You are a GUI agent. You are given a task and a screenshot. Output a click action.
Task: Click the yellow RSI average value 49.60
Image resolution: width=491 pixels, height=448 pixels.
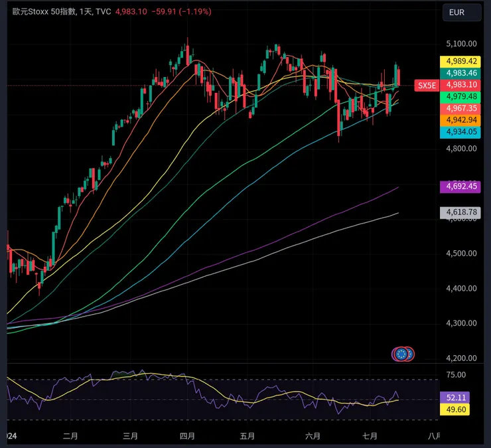(x=455, y=410)
